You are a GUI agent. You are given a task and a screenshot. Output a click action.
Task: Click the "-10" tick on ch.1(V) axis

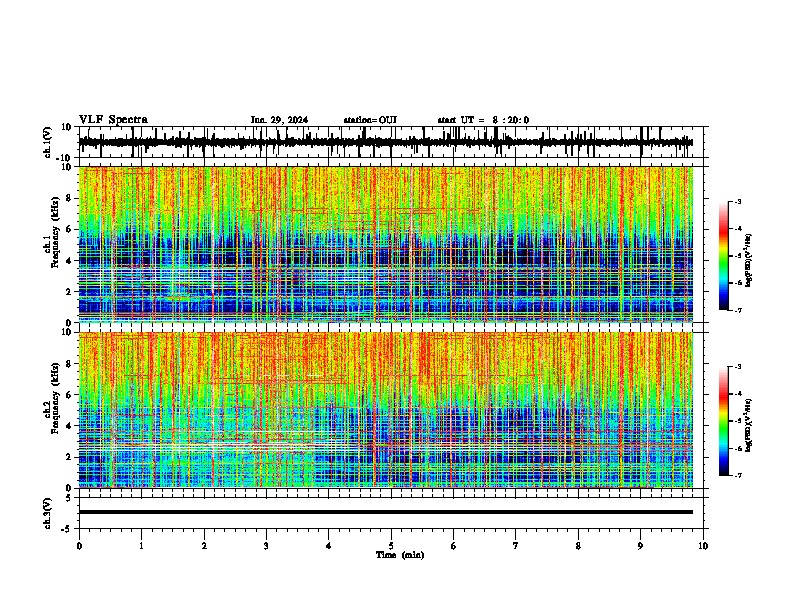64,158
